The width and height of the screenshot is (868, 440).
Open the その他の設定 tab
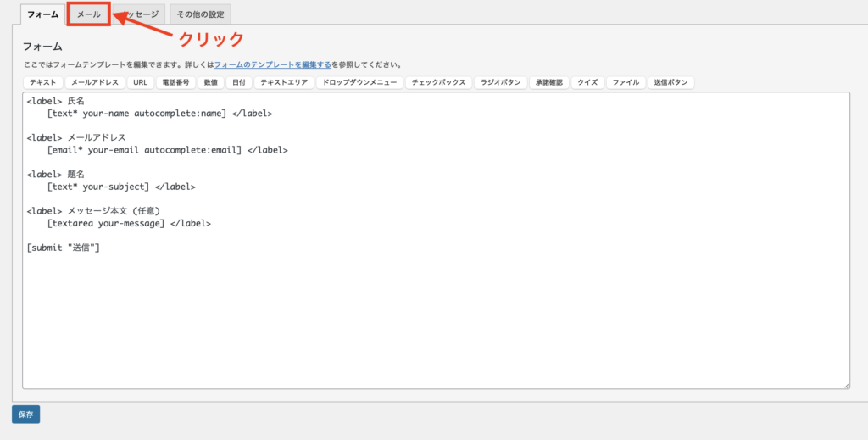[x=200, y=14]
